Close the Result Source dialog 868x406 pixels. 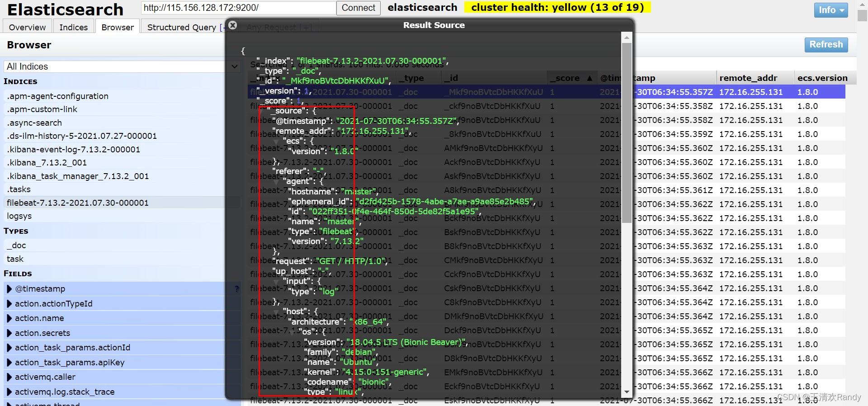pyautogui.click(x=233, y=25)
